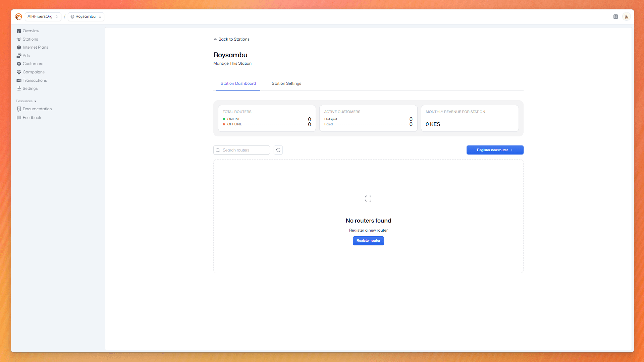This screenshot has height=362, width=644.
Task: Click Back to Stations link
Action: 232,39
